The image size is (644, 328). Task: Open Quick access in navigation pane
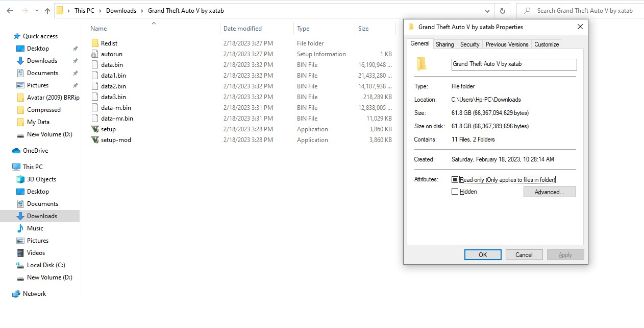pos(40,36)
